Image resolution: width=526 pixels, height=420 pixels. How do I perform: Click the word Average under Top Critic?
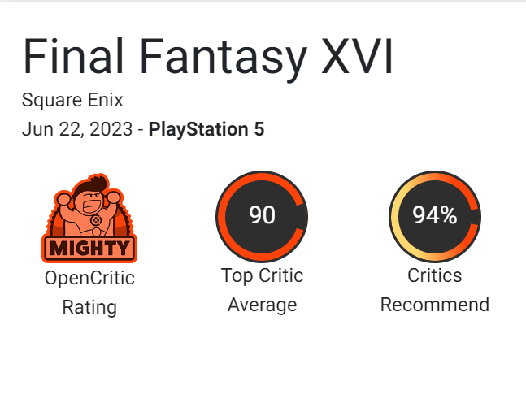click(x=262, y=305)
